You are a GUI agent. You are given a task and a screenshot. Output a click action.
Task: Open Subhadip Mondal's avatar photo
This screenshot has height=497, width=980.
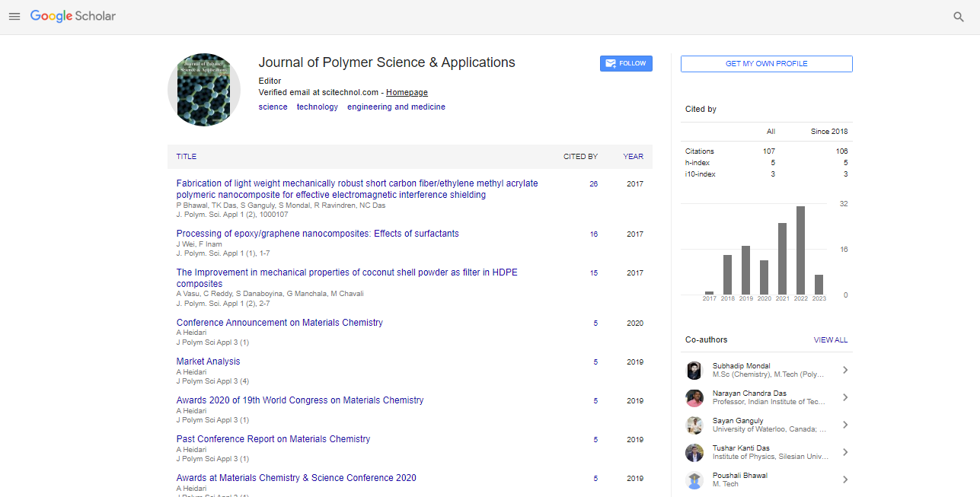(694, 371)
